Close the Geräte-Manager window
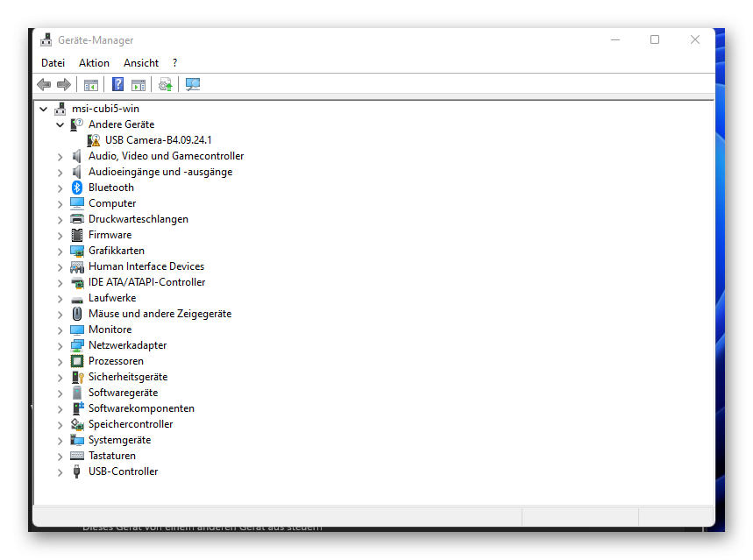753x560 pixels. 695,39
